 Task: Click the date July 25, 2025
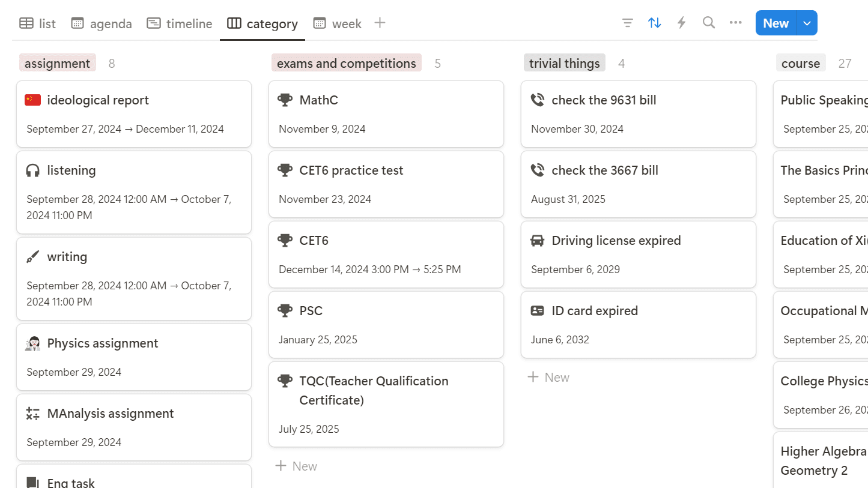click(309, 429)
